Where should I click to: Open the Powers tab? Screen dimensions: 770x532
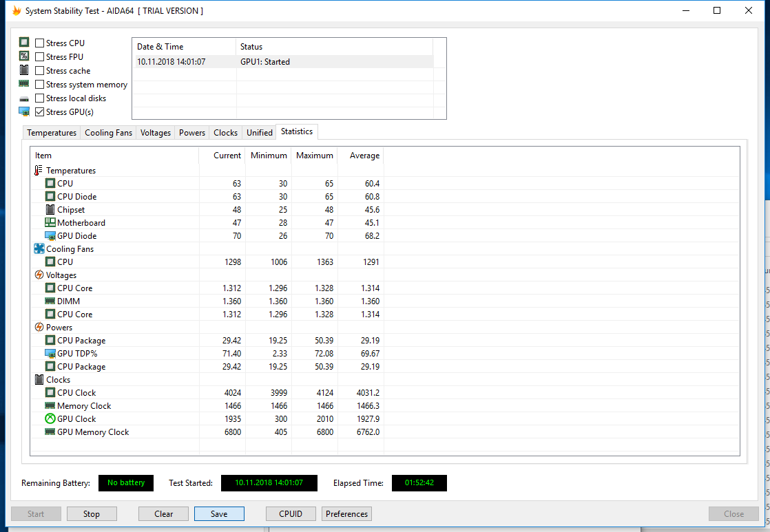(x=192, y=133)
